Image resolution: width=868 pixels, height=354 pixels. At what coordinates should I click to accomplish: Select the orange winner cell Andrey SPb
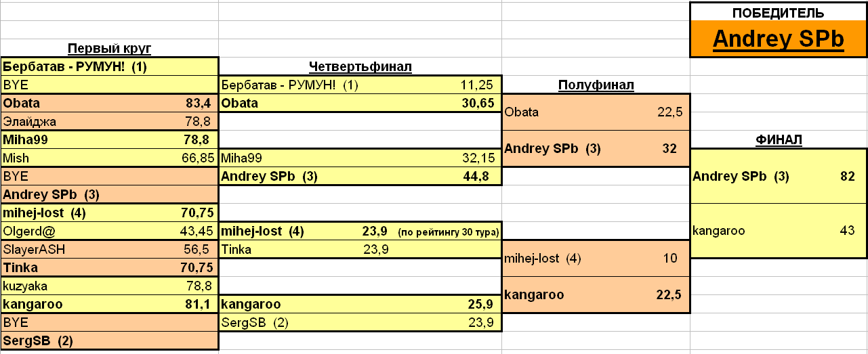pos(779,39)
